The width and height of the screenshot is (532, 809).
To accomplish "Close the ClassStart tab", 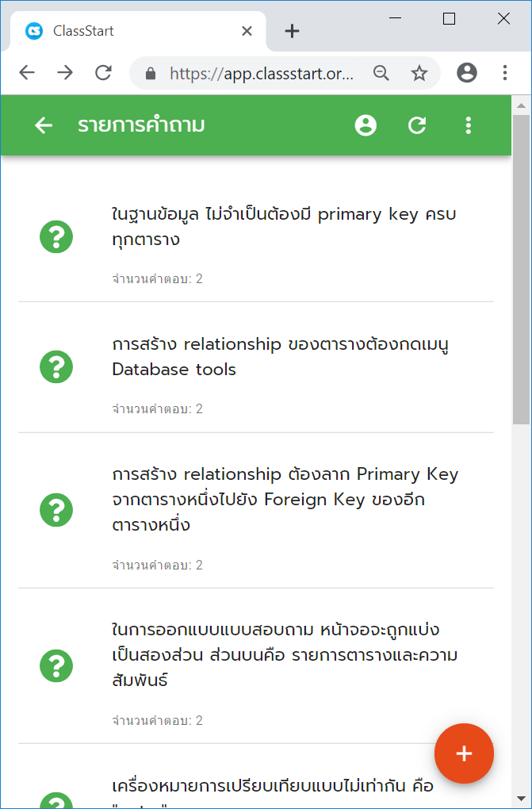I will tap(247, 31).
